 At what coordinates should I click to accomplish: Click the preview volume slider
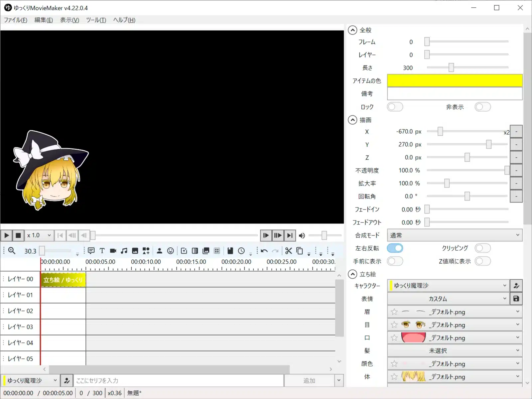click(325, 235)
